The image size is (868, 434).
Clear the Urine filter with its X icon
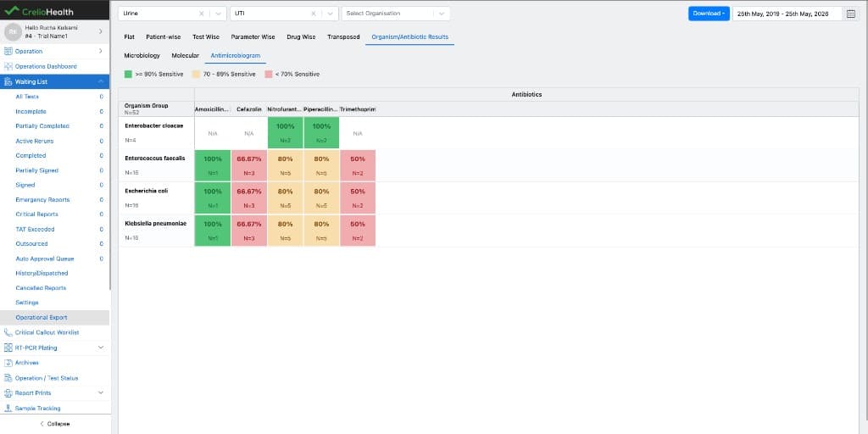pyautogui.click(x=202, y=14)
